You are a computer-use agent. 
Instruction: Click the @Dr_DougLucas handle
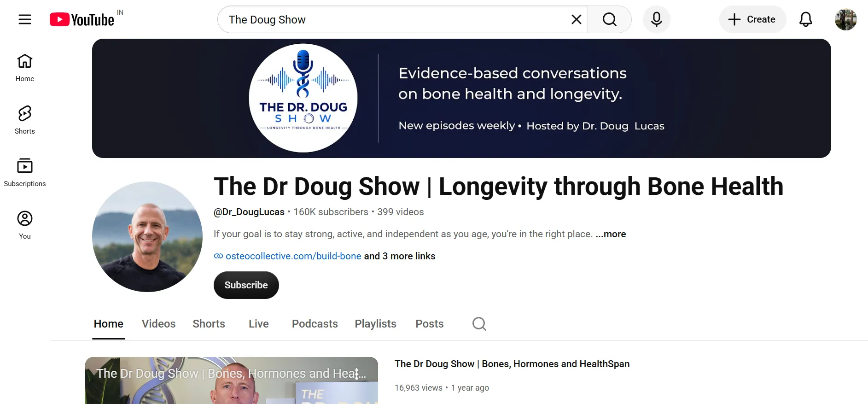[x=249, y=212]
